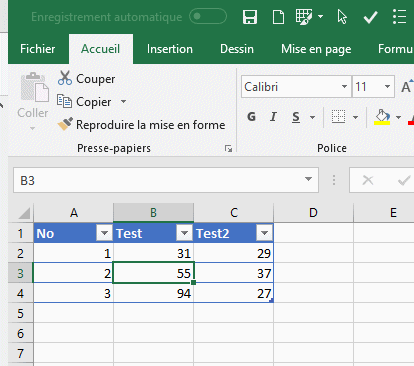Open the Presse-papiers dialog launcher
The width and height of the screenshot is (414, 366).
pyautogui.click(x=228, y=148)
